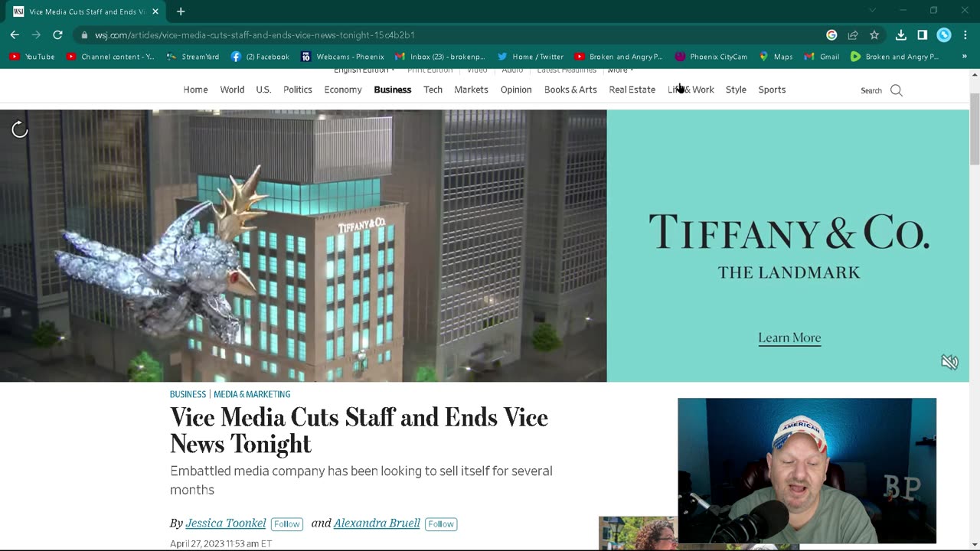Open the Opinion section
Screen dimensions: 980x551
[516, 90]
